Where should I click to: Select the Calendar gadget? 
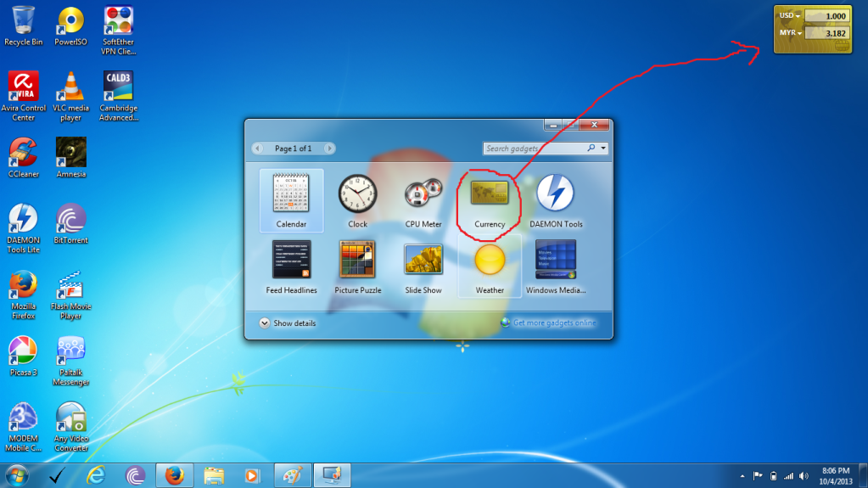tap(291, 200)
